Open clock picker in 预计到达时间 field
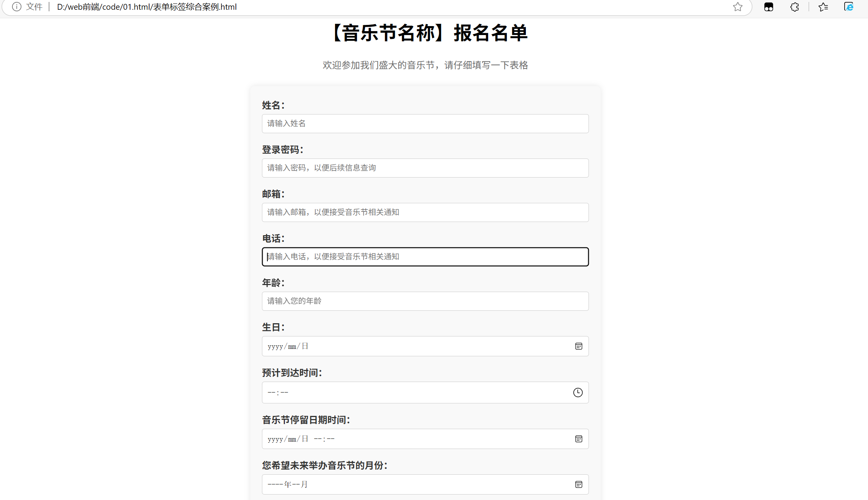The width and height of the screenshot is (868, 500). click(x=578, y=392)
